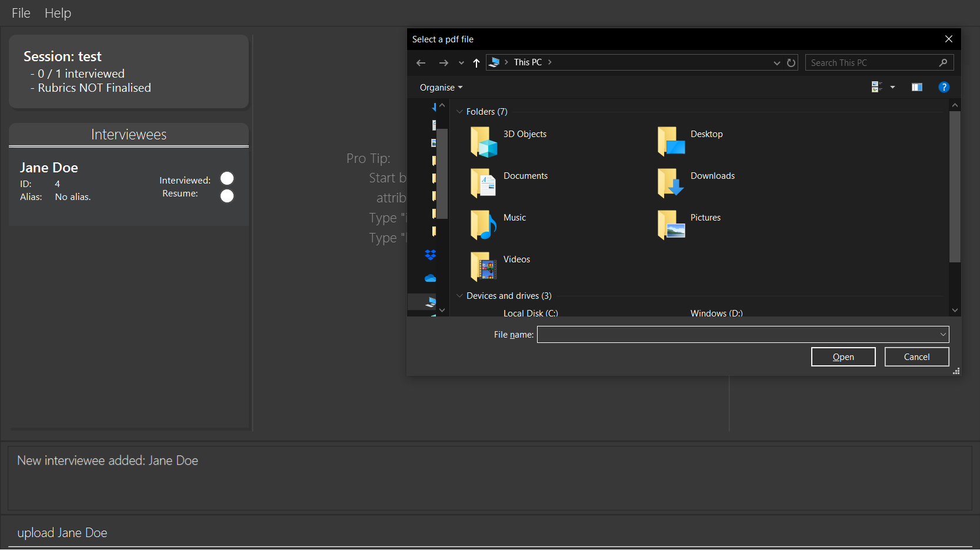Open Dropbox in navigation pane
The height and width of the screenshot is (550, 980).
coord(431,255)
